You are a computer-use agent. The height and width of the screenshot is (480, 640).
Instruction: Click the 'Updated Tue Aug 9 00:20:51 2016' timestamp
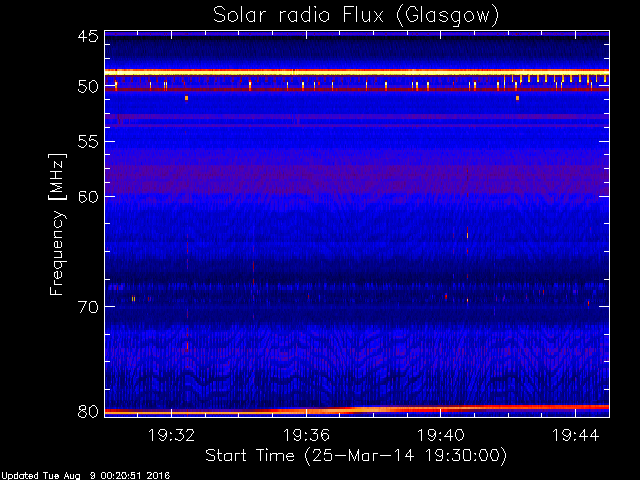(x=85, y=476)
